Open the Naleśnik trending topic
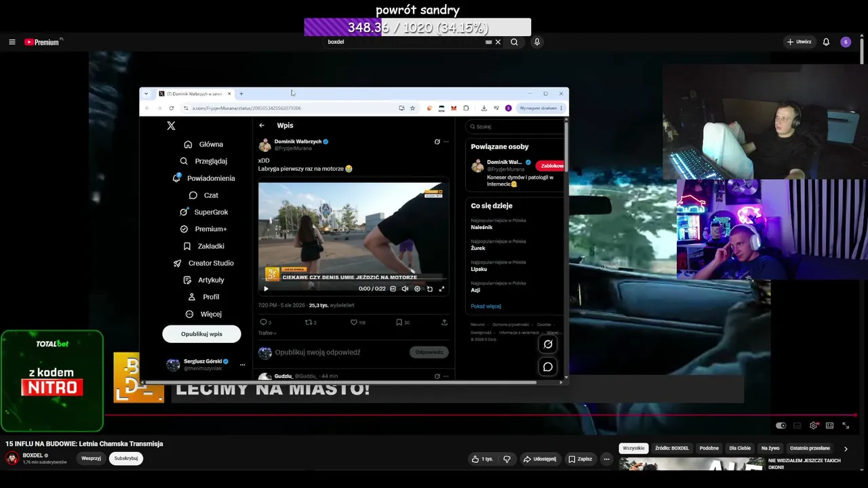This screenshot has width=868, height=488. tap(481, 227)
